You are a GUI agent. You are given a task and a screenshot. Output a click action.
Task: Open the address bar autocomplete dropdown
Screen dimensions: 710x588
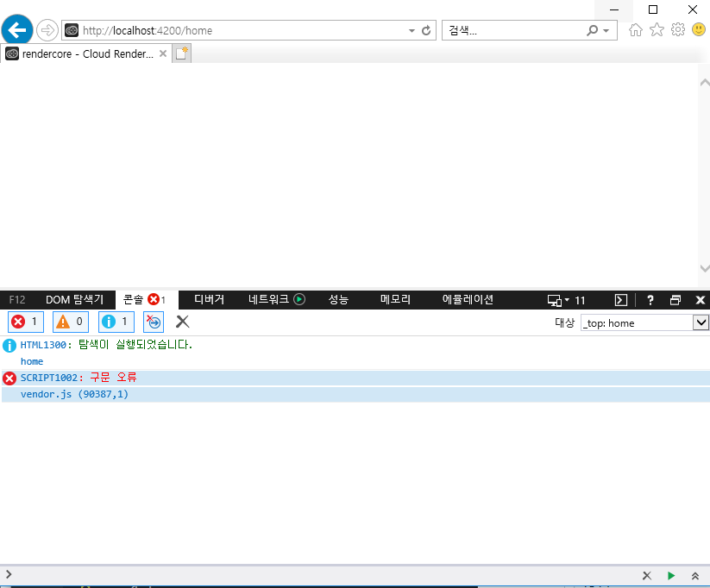click(x=412, y=30)
